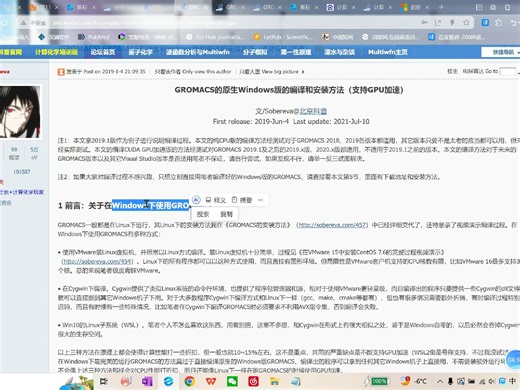This screenshot has width=520, height=390.
Task: Click 复制 in the selection popup
Action: click(x=226, y=214)
